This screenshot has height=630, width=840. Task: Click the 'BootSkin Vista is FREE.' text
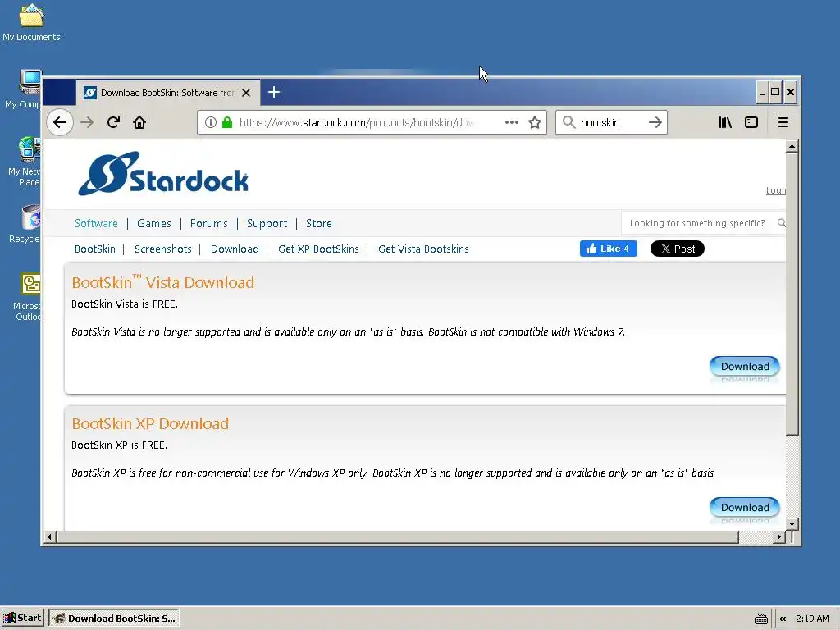(125, 304)
